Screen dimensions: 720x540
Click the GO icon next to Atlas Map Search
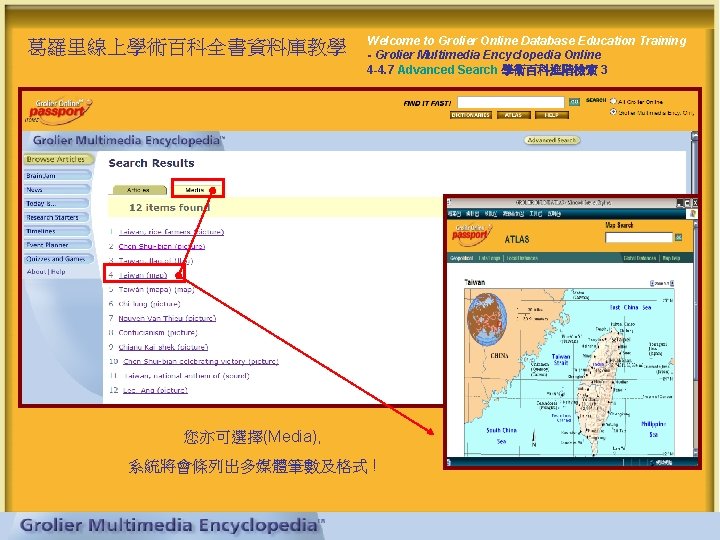tap(678, 237)
